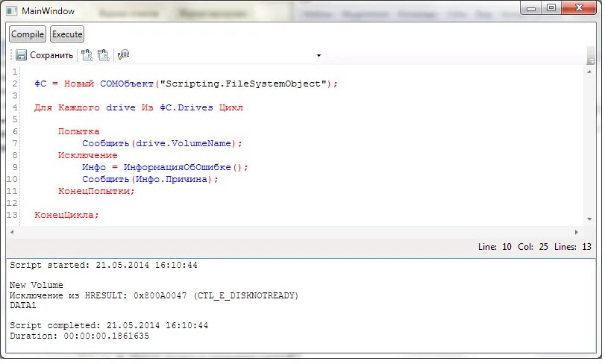
Task: Click 'Script started' output line
Action: click(x=104, y=266)
